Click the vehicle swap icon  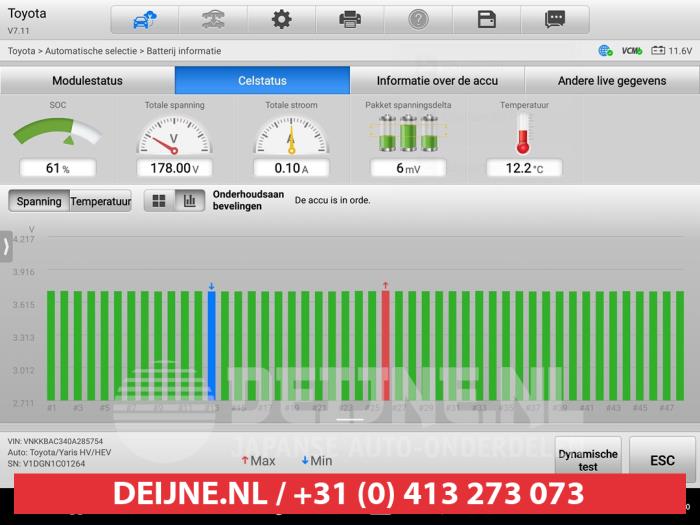(x=214, y=19)
